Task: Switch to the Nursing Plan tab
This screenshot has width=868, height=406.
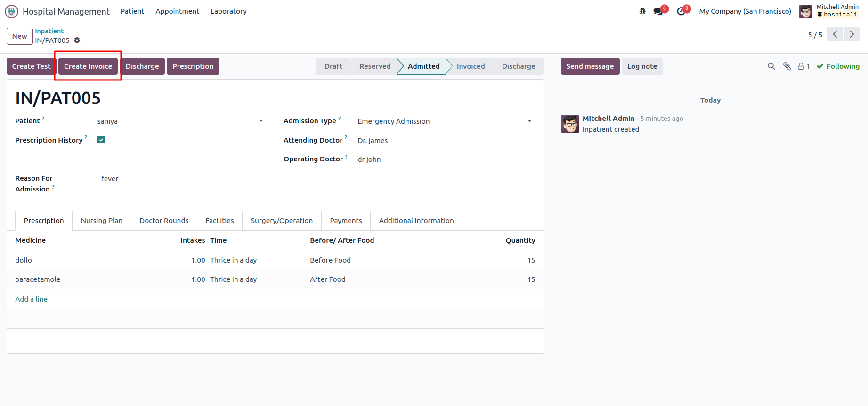Action: point(101,221)
